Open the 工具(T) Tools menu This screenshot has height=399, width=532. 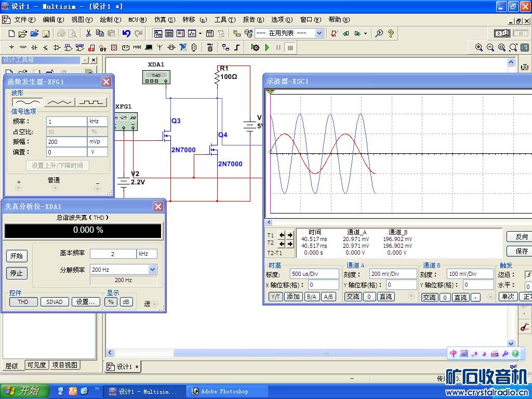(x=224, y=20)
